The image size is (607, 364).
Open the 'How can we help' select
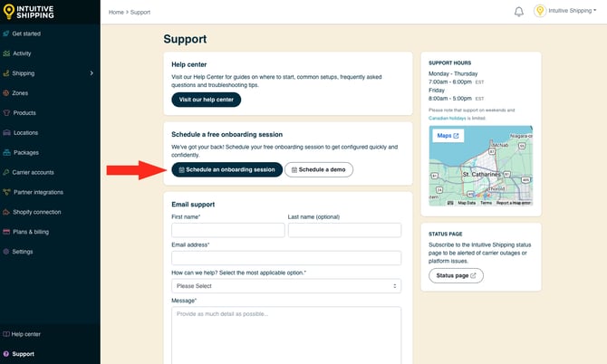286,286
